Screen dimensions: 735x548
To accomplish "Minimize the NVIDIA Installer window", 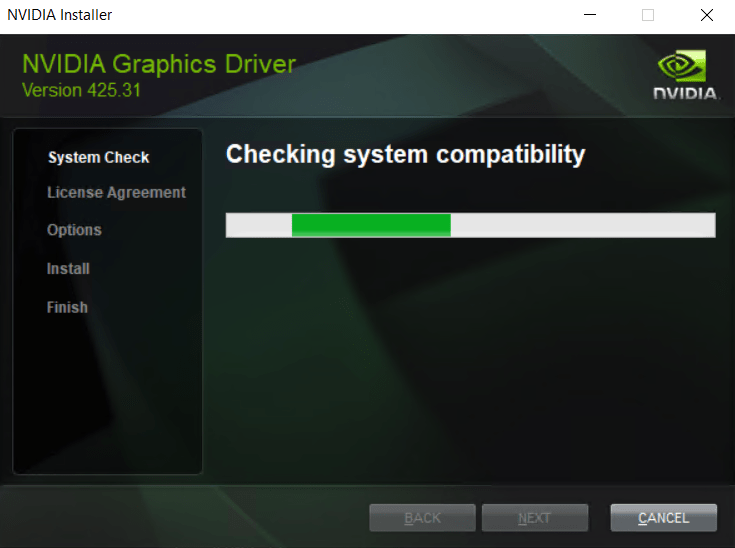I will [590, 15].
